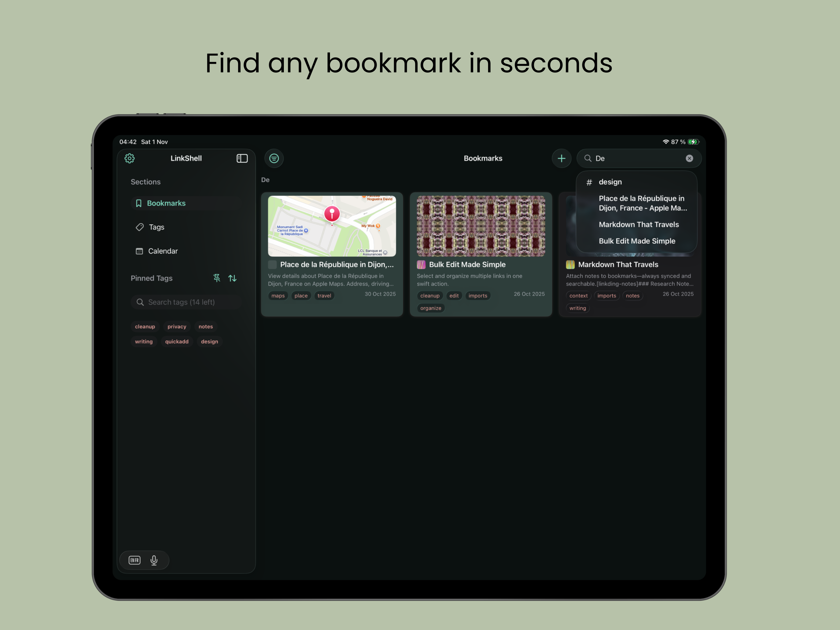840x630 pixels.
Task: Click the unpin icon beside Pinned Tags
Action: 216,278
